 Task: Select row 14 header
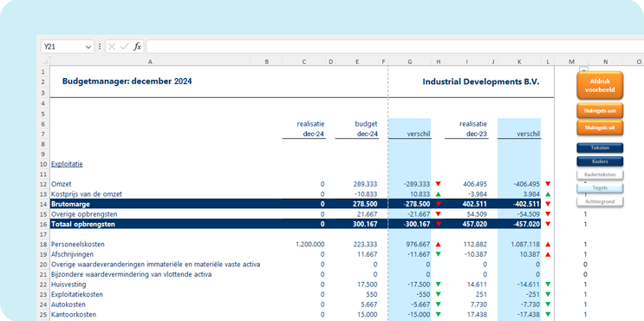click(42, 204)
